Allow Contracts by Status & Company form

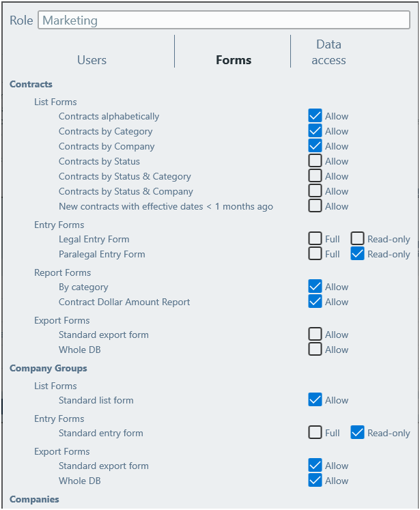(x=315, y=192)
